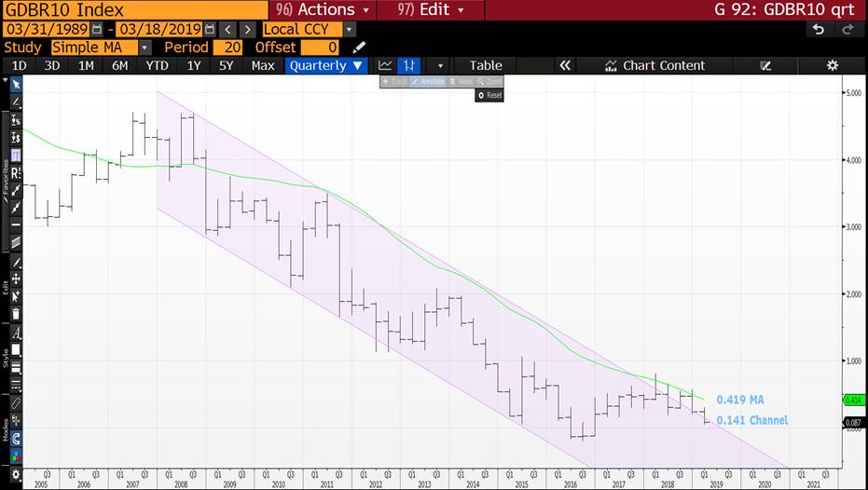Open the end date calendar picker
Image resolution: width=868 pixels, height=490 pixels.
tap(209, 29)
